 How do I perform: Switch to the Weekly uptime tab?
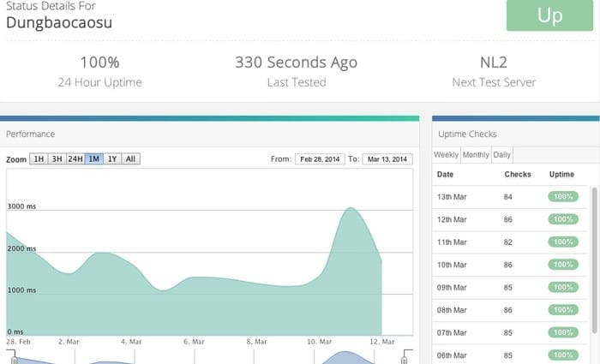click(447, 155)
